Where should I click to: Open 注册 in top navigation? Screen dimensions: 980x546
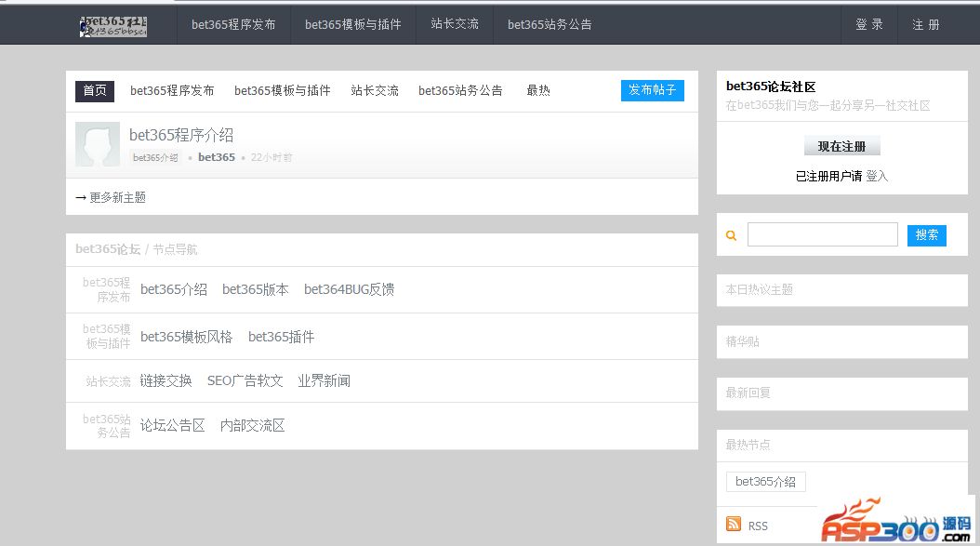tap(925, 25)
